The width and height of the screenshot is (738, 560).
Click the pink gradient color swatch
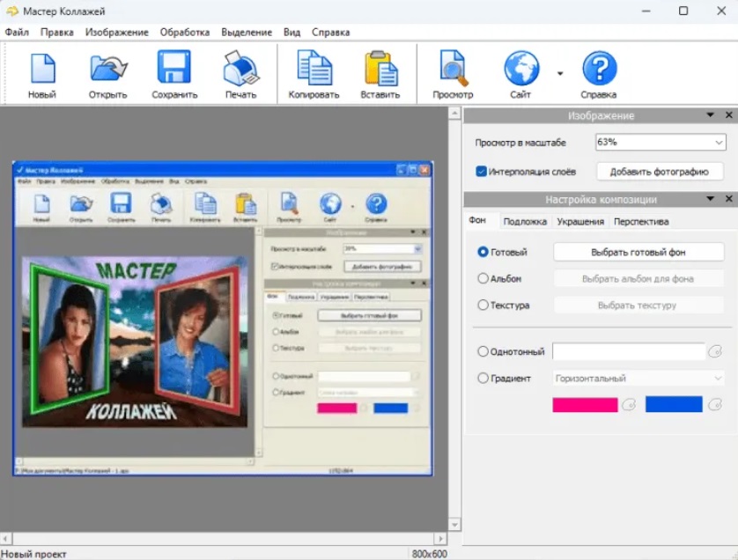585,405
